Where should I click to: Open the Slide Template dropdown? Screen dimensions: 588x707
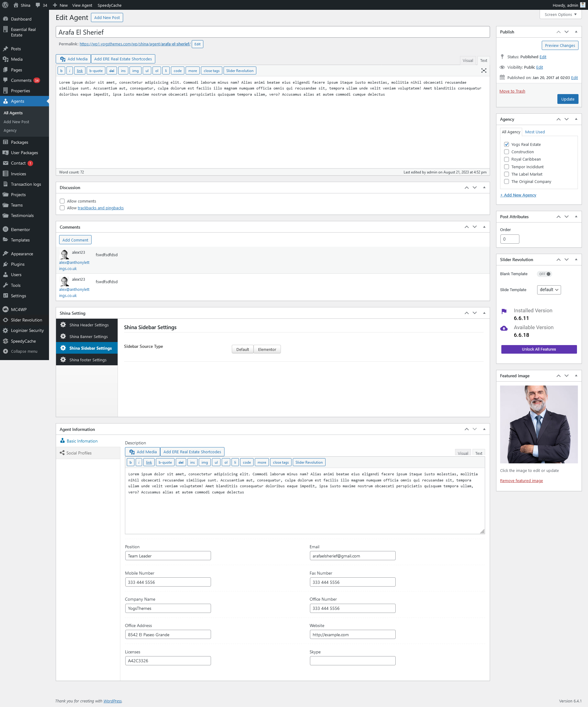coord(548,290)
